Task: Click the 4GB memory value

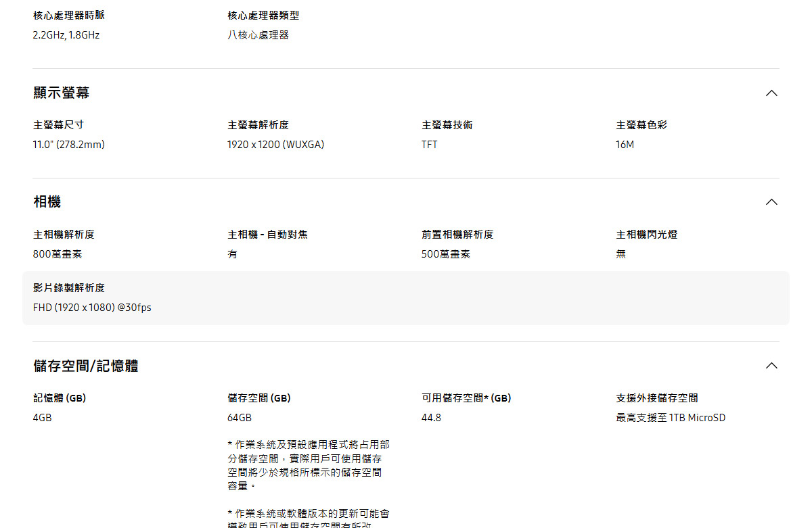Action: click(43, 418)
